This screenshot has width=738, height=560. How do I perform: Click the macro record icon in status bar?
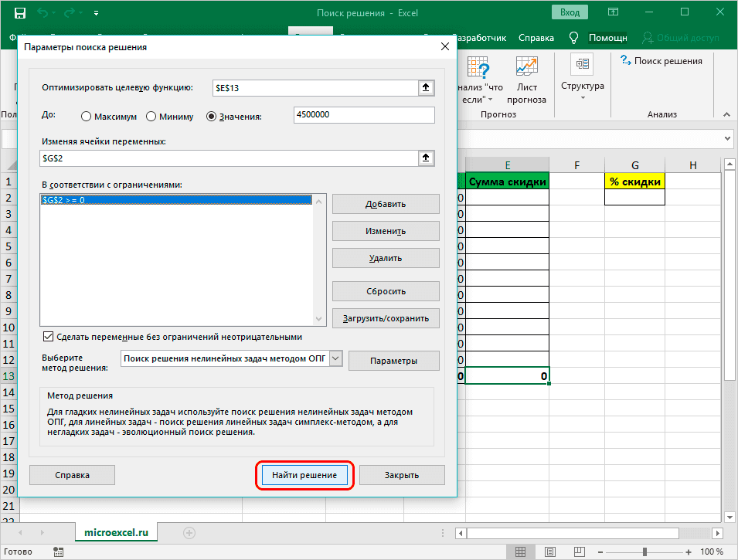57,552
